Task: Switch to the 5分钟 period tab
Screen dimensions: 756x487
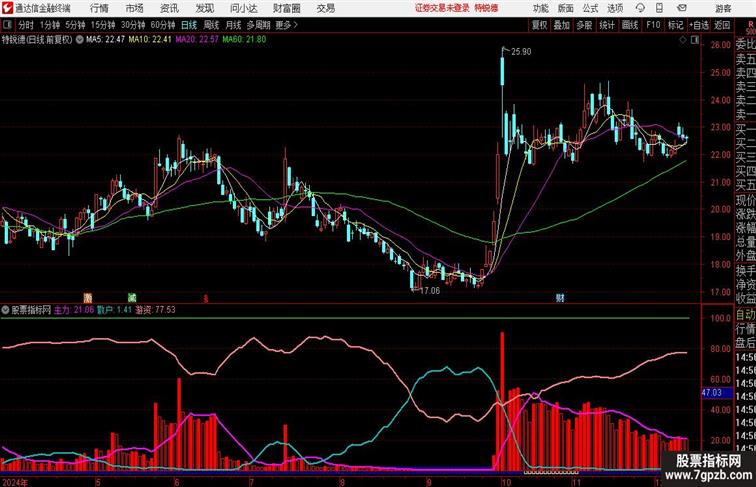Action: click(x=75, y=25)
